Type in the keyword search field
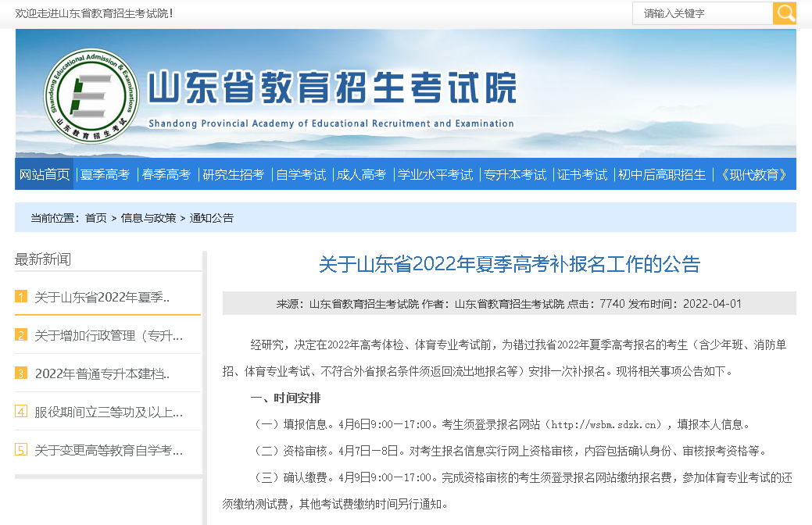Image resolution: width=812 pixels, height=525 pixels. point(702,13)
